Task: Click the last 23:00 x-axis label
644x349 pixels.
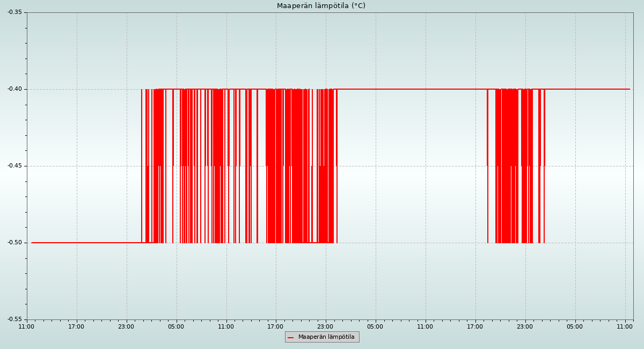Action: 525,326
